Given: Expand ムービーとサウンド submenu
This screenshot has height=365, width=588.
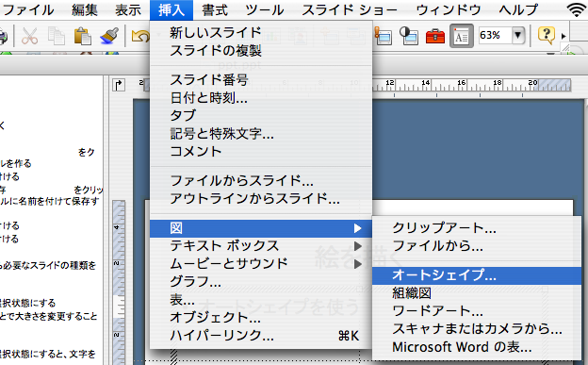Looking at the screenshot, I should [x=261, y=264].
